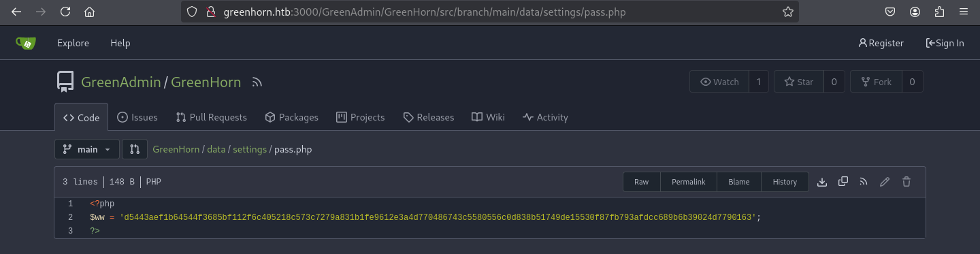View the Activity tab

(x=545, y=117)
